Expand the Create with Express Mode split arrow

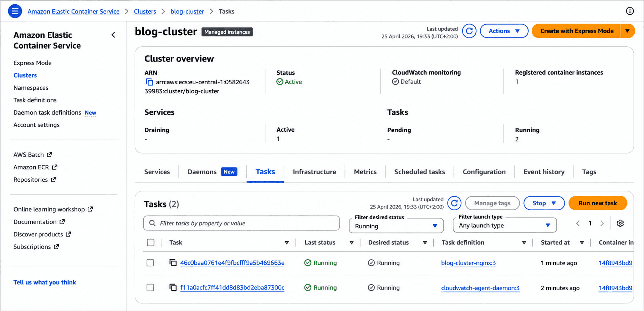628,31
